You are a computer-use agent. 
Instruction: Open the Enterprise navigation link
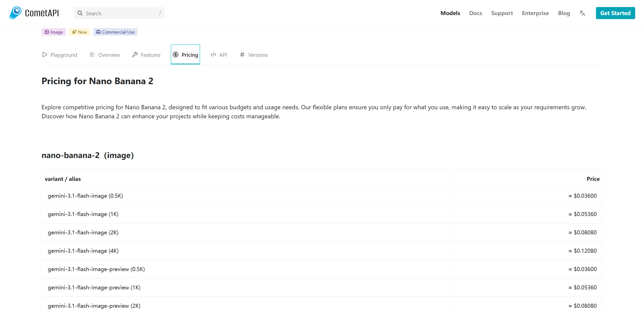point(535,13)
